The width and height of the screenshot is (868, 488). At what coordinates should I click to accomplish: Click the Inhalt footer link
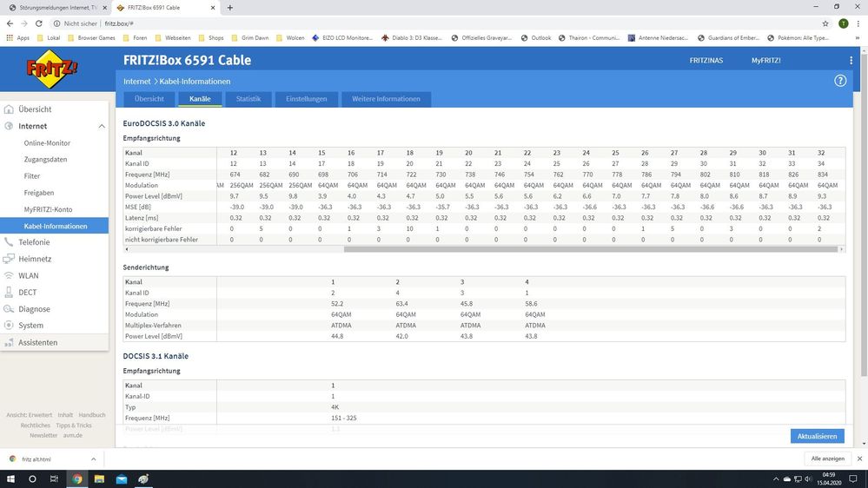point(65,415)
